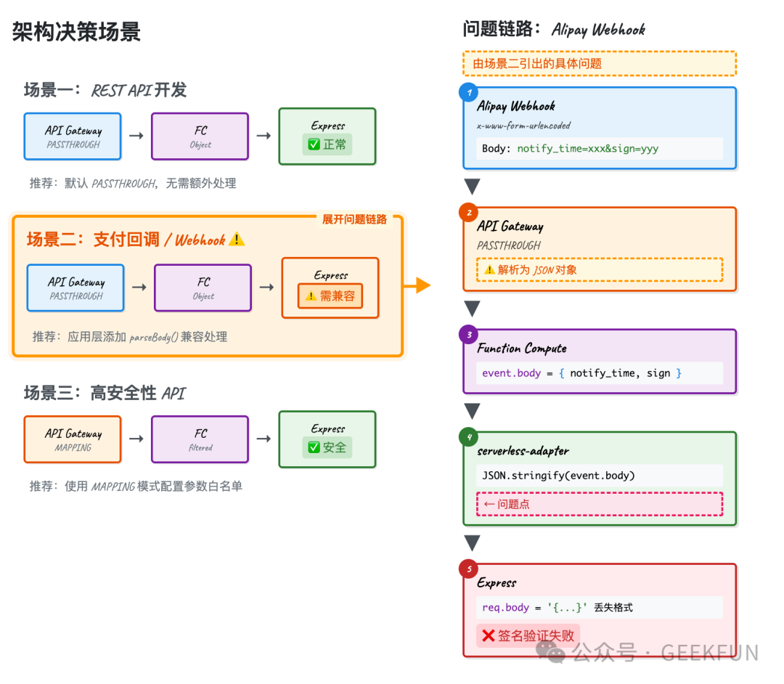Click the event.body code field on Function Compute

599,372
